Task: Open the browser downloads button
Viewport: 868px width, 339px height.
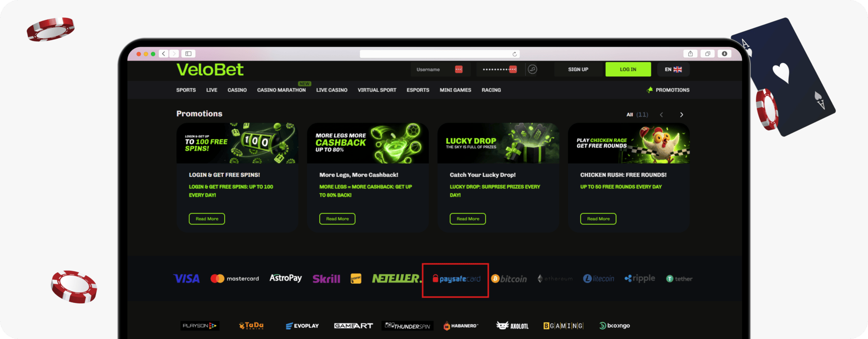Action: point(724,54)
